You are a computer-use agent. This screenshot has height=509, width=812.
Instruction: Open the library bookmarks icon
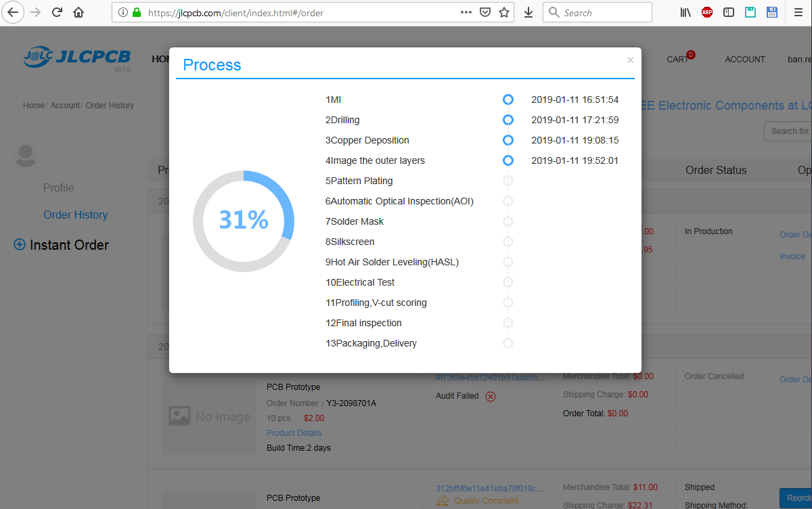[685, 12]
